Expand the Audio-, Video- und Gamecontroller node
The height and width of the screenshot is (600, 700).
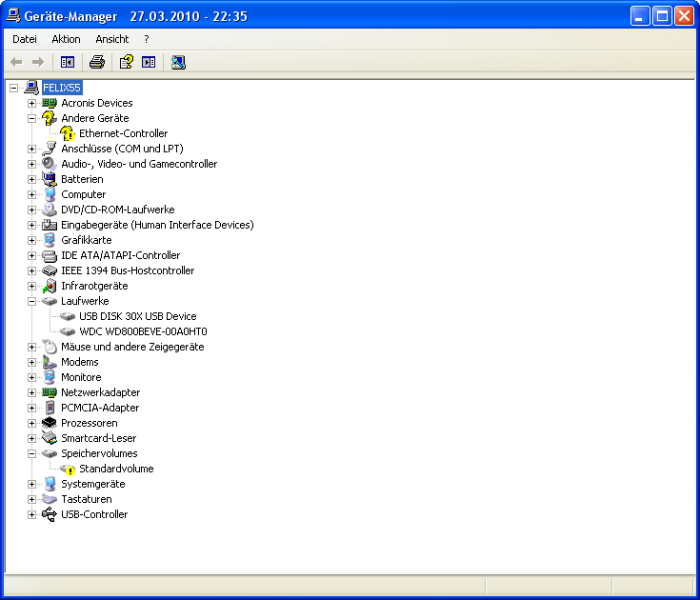31,164
